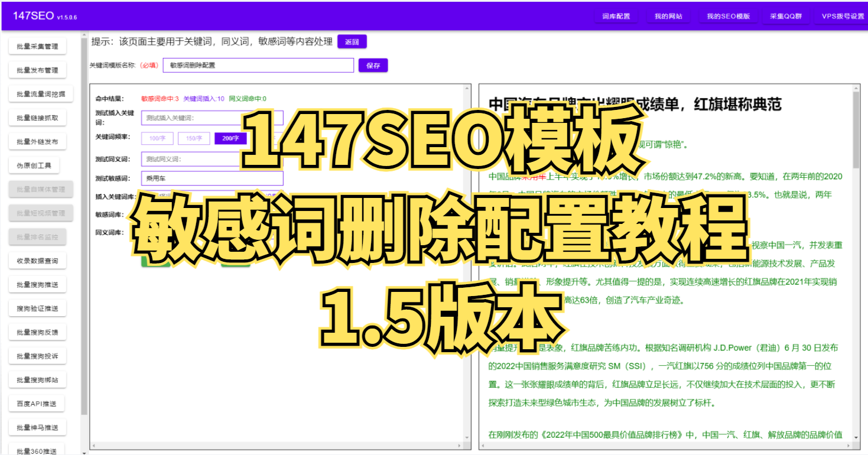Open 批量链接抓取 in sidebar

37,118
